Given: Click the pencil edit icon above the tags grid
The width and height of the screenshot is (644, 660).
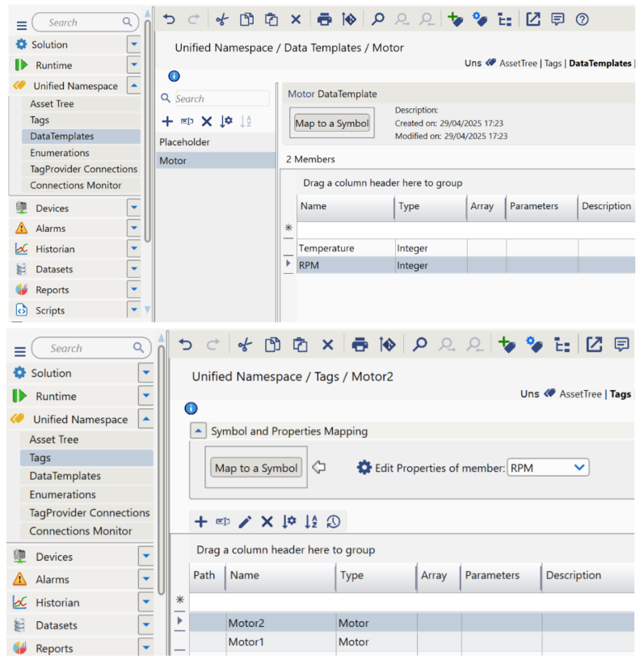Looking at the screenshot, I should click(245, 522).
